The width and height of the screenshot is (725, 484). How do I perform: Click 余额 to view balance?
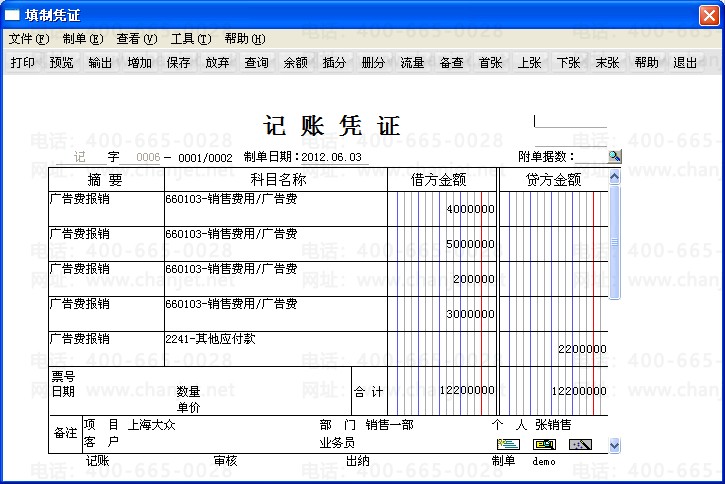[x=295, y=62]
